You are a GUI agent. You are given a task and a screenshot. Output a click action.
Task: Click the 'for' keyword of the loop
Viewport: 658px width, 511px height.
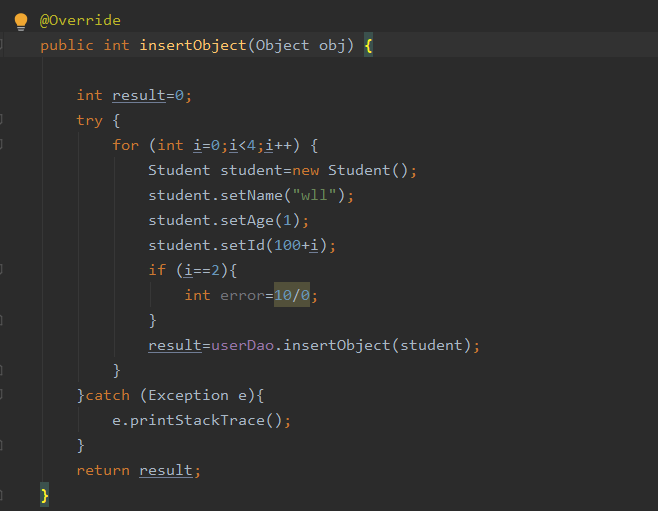pos(125,145)
